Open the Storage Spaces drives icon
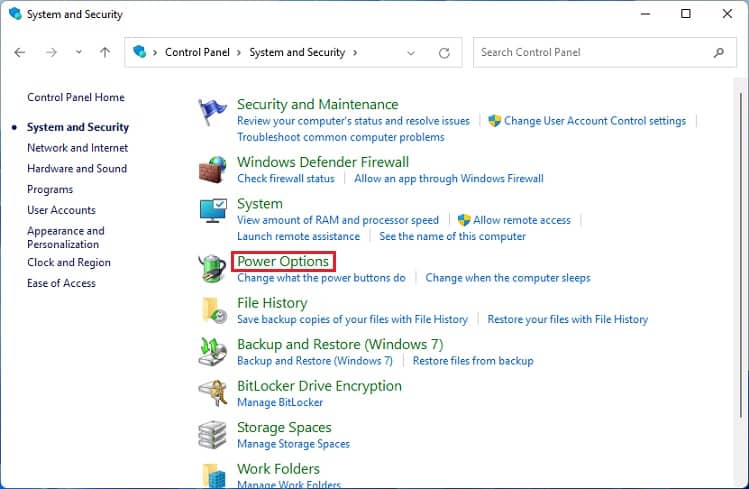749x489 pixels. 212,435
